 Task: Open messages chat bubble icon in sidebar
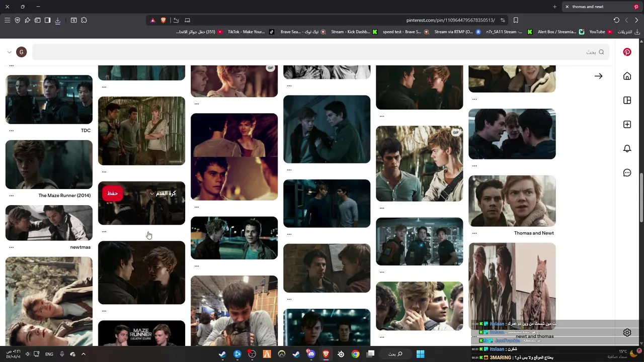627,172
